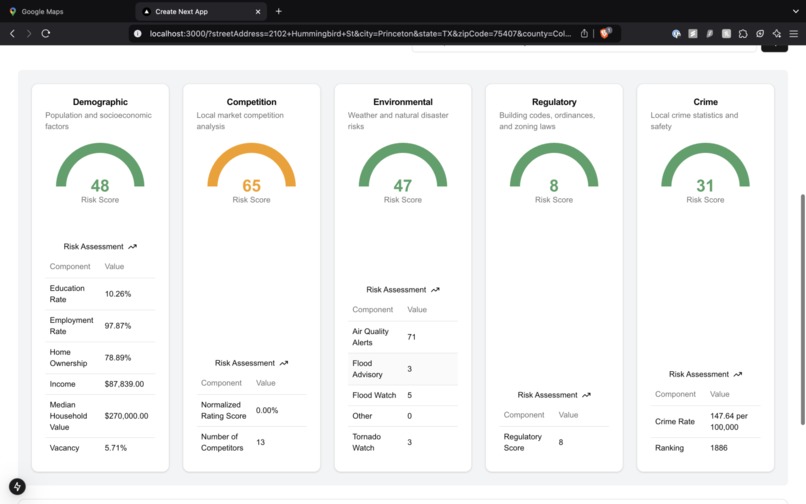Open the gray S extension icon

[693, 33]
